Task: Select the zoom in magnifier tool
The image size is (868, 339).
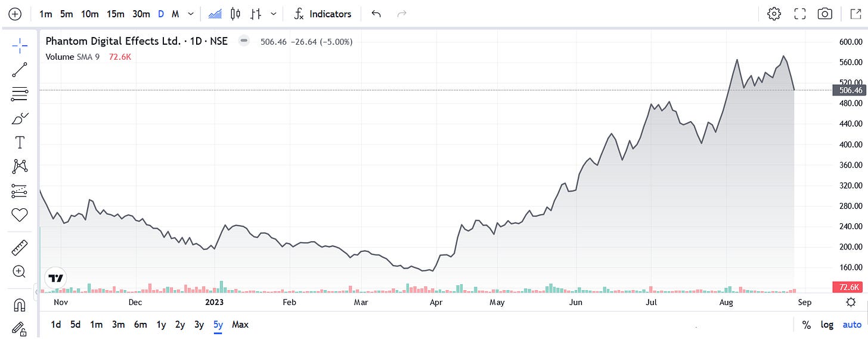Action: pyautogui.click(x=20, y=272)
